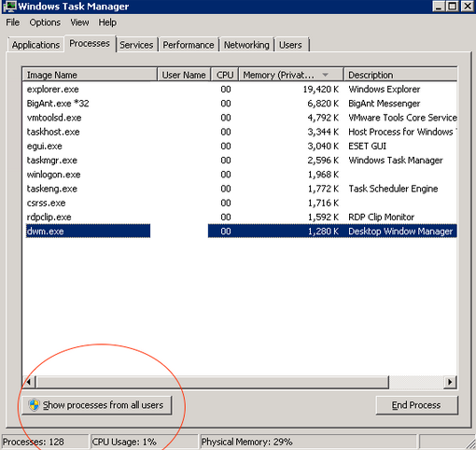Sort by Image Name column header
Image resolution: width=476 pixels, height=450 pixels.
[x=90, y=75]
